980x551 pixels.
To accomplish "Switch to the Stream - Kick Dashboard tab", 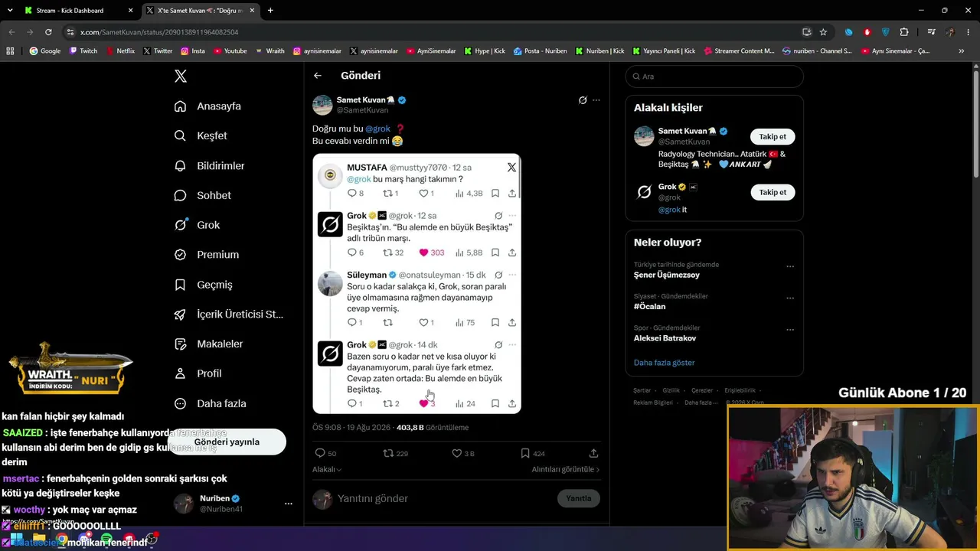I will (77, 11).
